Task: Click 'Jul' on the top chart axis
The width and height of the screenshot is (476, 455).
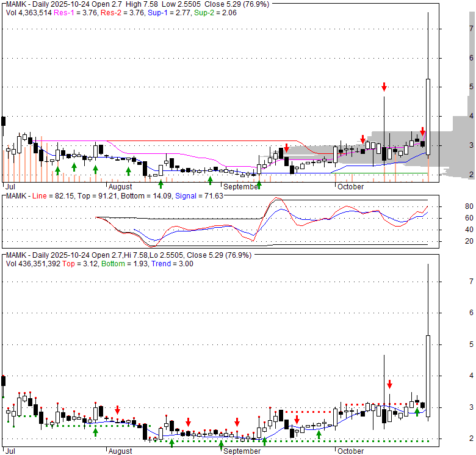Action: coord(10,186)
